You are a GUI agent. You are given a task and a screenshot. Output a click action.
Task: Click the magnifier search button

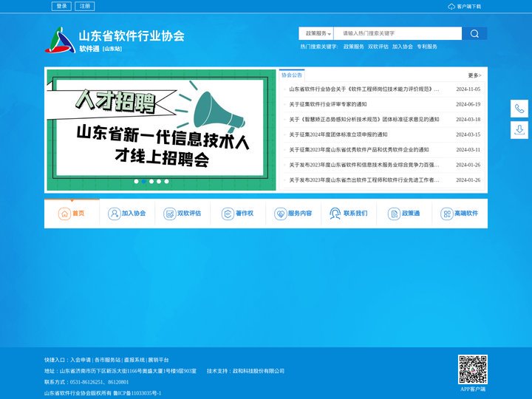pyautogui.click(x=474, y=33)
